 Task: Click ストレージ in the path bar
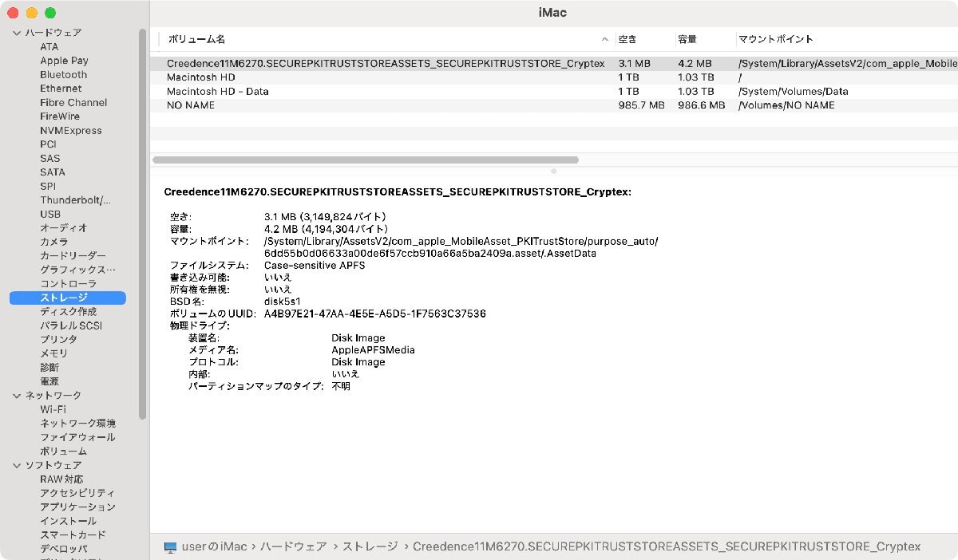click(x=370, y=547)
